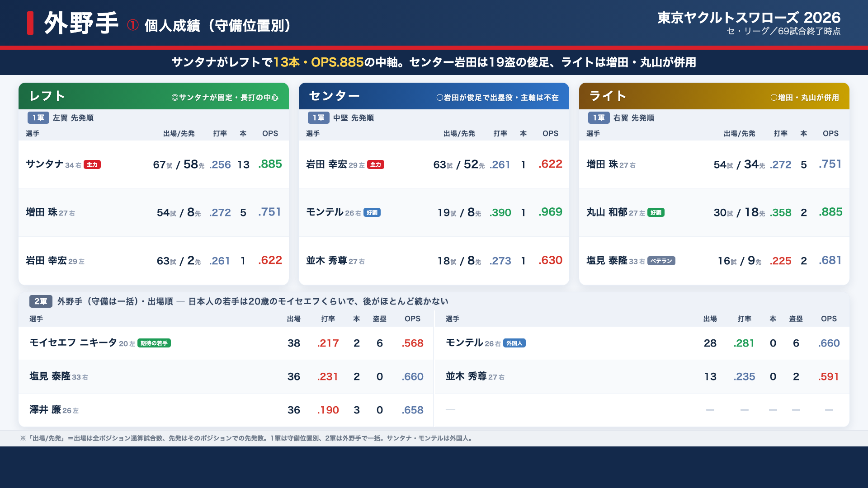Image resolution: width=868 pixels, height=488 pixels.
Task: Click the 2軍 badge in lower section
Action: pos(41,301)
